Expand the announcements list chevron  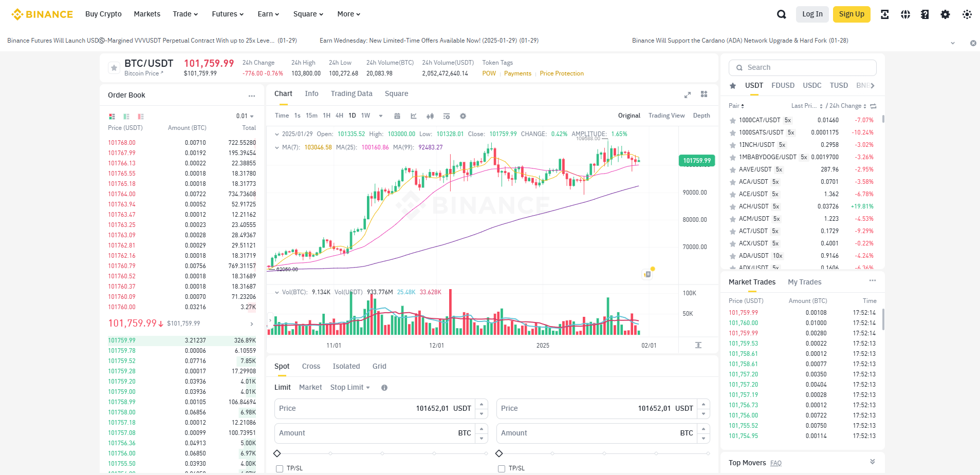coord(953,43)
